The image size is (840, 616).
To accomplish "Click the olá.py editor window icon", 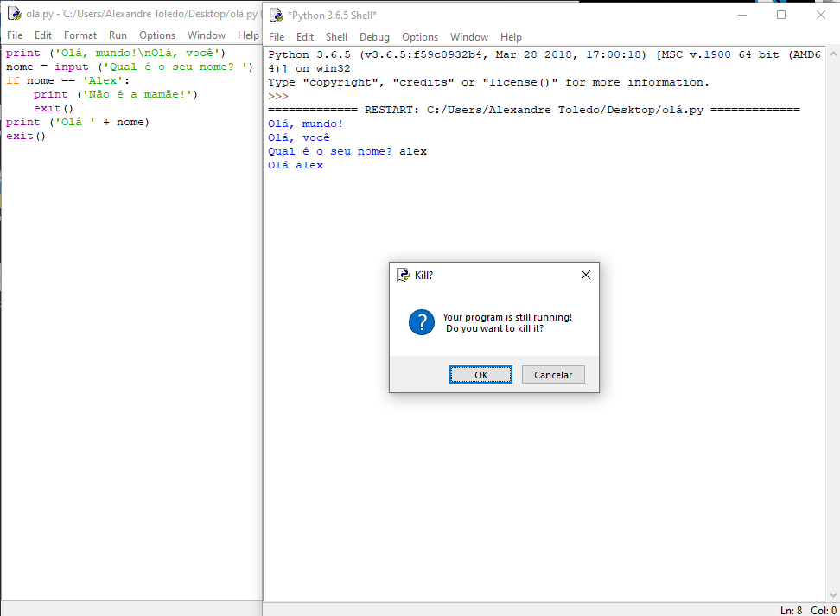I will 14,14.
